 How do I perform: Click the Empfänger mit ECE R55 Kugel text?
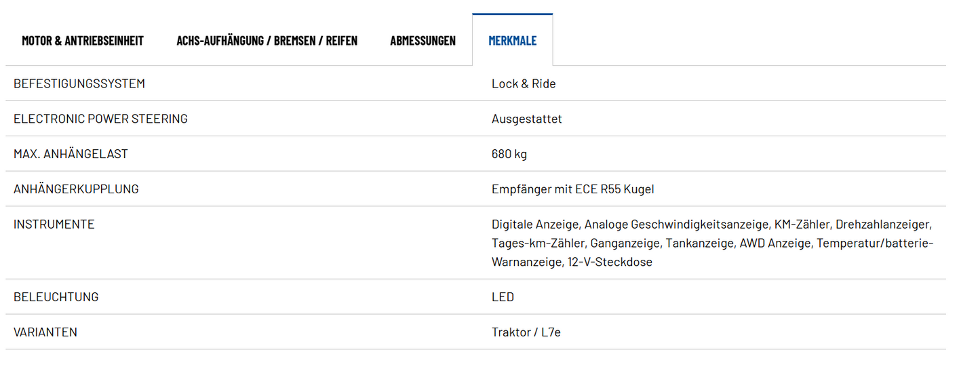tap(572, 189)
